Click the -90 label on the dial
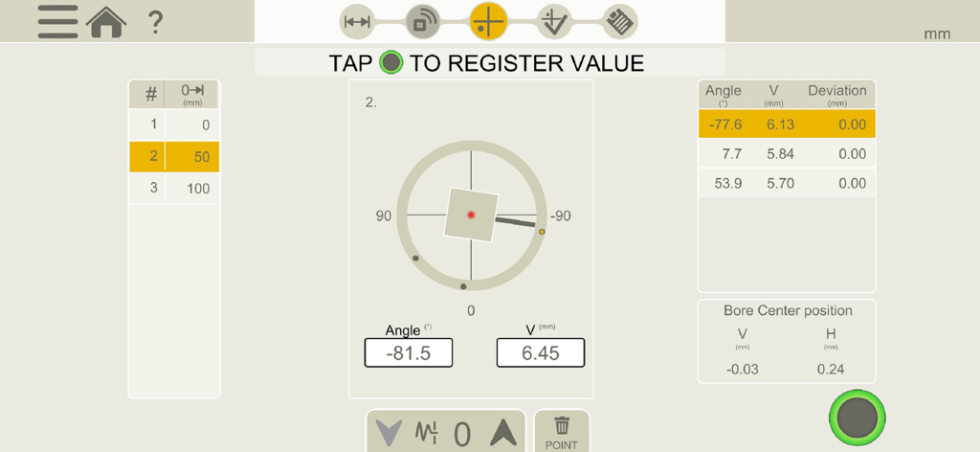980x452 pixels. click(561, 216)
